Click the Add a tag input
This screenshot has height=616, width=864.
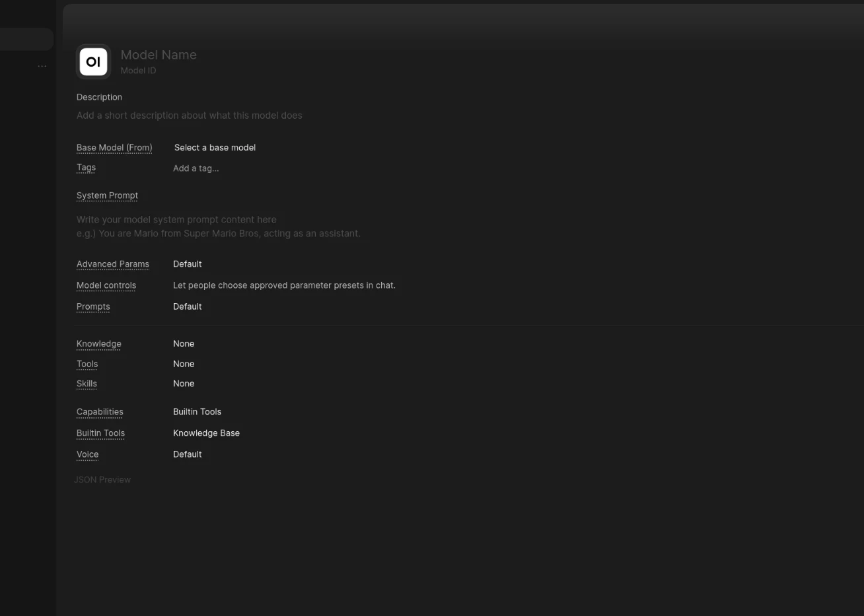point(196,168)
